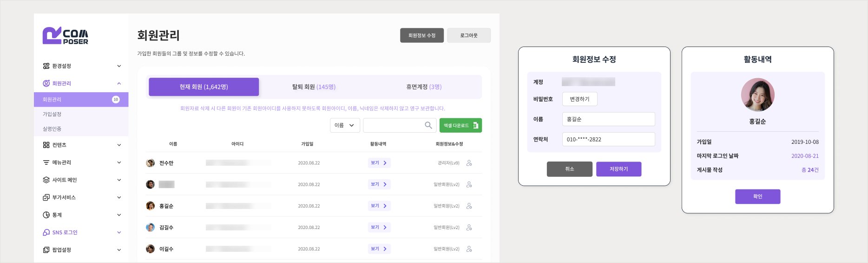Expand the 팝업설정 chevron
This screenshot has width=868, height=263.
119,250
